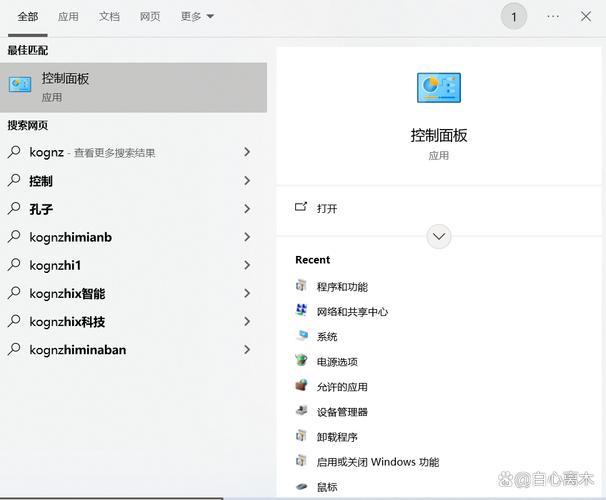Open recent item 程序和功能
The image size is (606, 500).
tap(342, 287)
